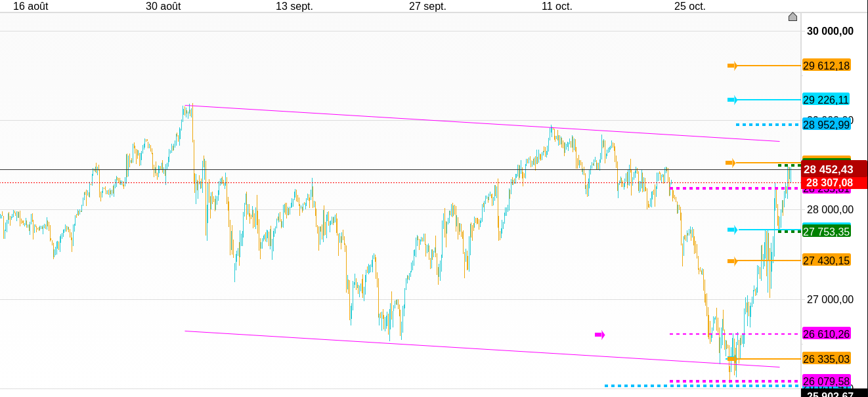Select the magenta 26 610,26 price label
Image resolution: width=868 pixels, height=397 pixels.
(826, 334)
